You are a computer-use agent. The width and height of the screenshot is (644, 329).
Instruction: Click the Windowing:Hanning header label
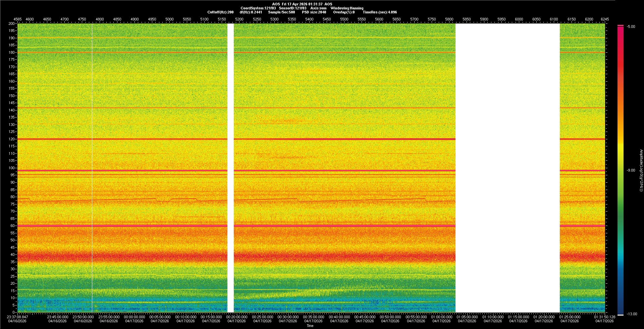point(347,8)
